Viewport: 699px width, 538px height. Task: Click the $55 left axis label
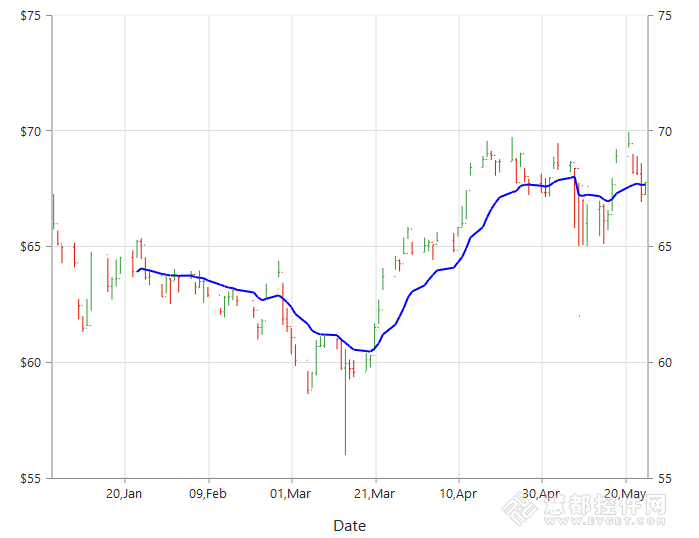[30, 478]
